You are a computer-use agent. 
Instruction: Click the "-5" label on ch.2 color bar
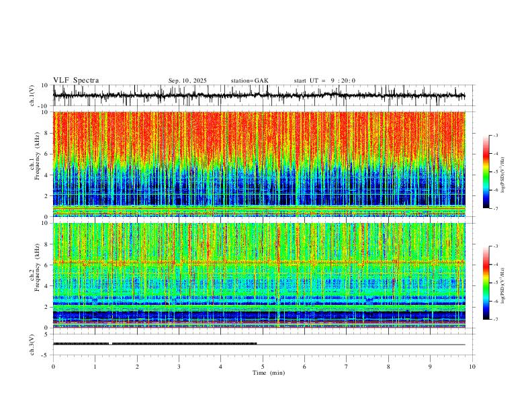pyautogui.click(x=496, y=283)
